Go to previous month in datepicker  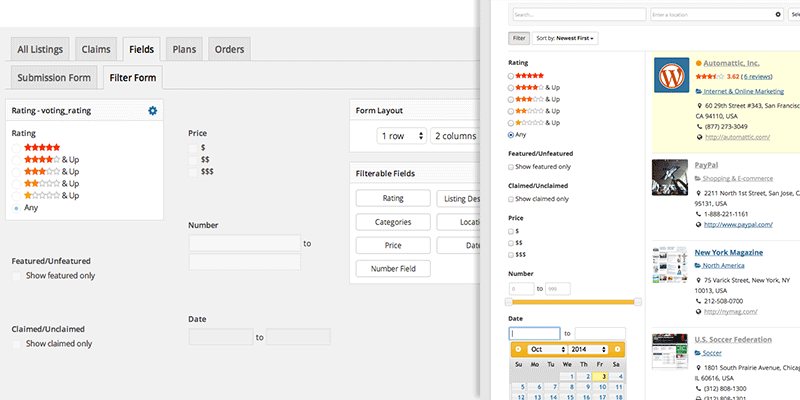[518, 349]
